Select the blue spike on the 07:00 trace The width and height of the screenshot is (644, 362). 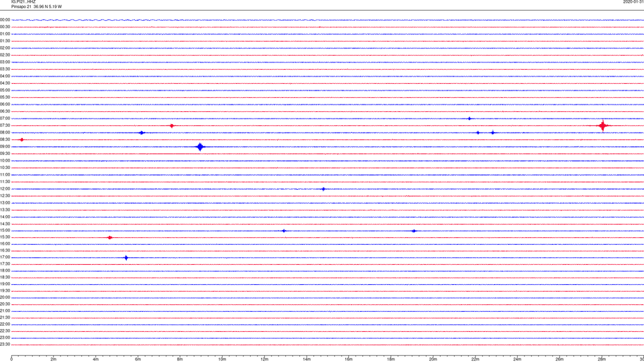pos(470,119)
